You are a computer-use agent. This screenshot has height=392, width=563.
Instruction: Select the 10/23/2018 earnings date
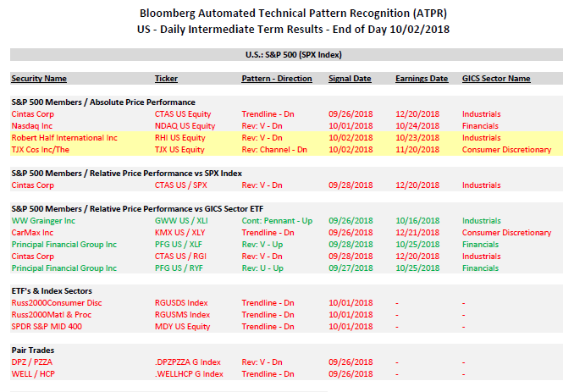point(417,138)
